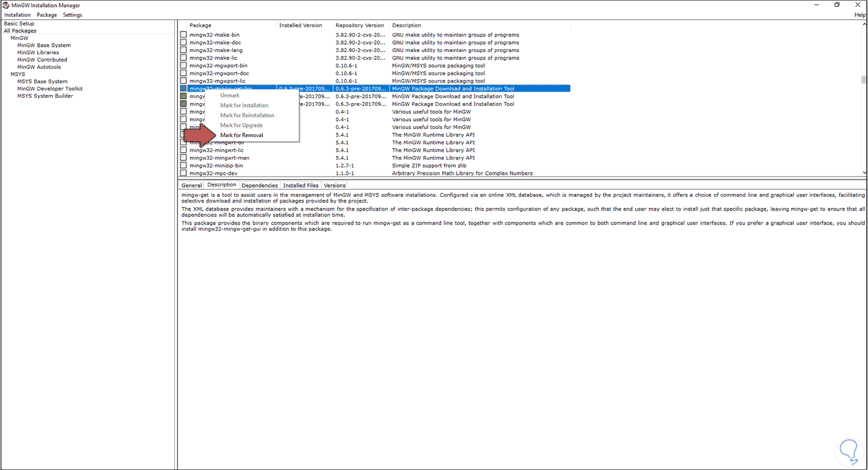Open the Installation menu
The width and height of the screenshot is (868, 470).
17,14
